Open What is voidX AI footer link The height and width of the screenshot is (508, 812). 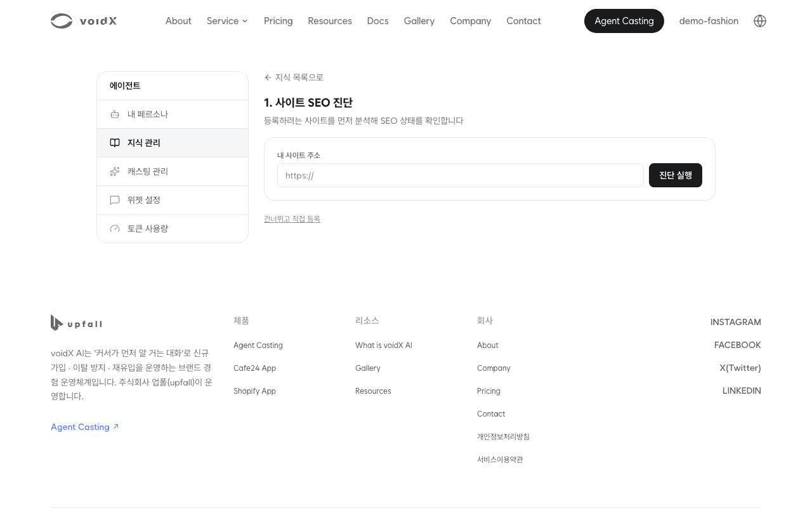tap(384, 345)
